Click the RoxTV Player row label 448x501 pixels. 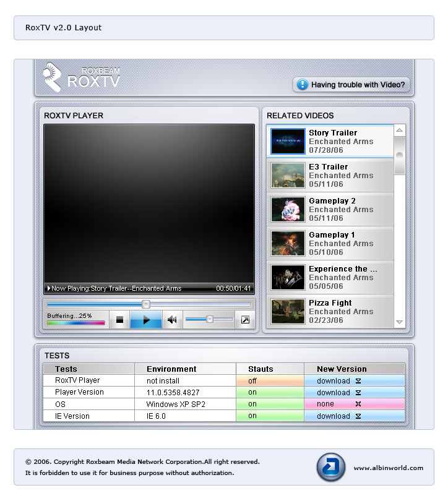pos(77,380)
